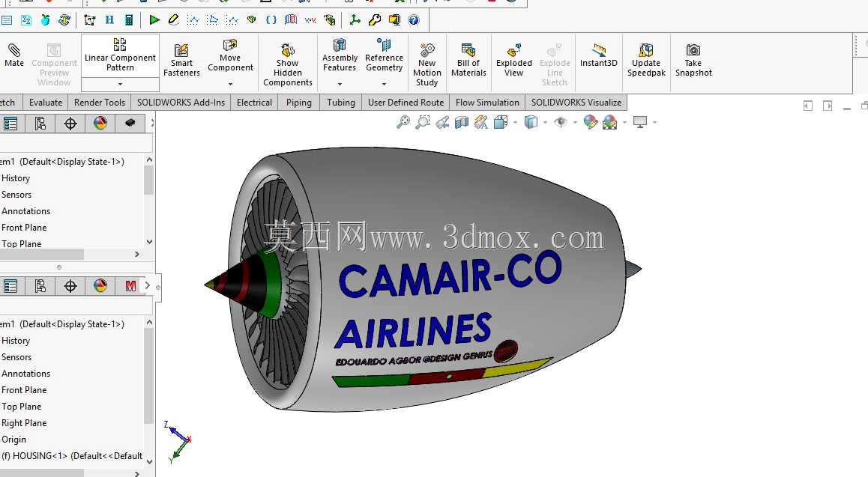Open View Orientation dropdown arrow
Viewport: 868px width, 477px height.
(x=516, y=122)
